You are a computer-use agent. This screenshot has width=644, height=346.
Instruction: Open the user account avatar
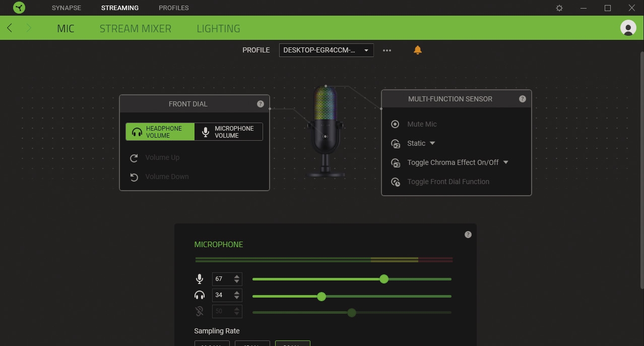click(x=628, y=28)
